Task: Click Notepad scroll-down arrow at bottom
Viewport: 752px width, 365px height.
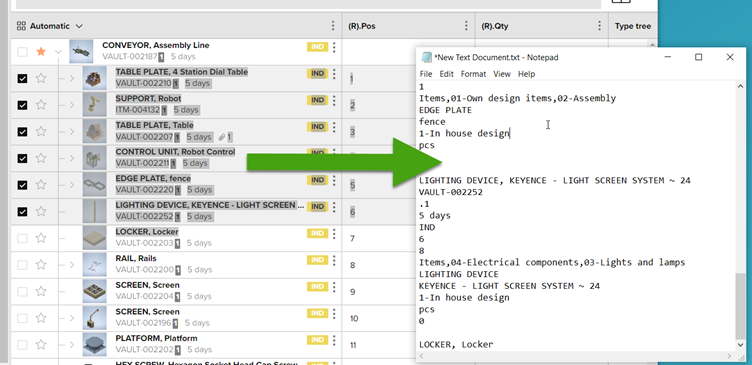Action: 740,345
